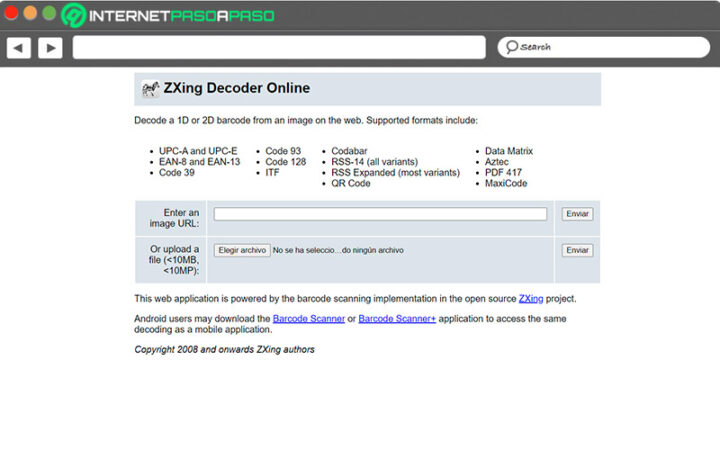Click the no file selected status text
The image size is (720, 450).
point(338,250)
